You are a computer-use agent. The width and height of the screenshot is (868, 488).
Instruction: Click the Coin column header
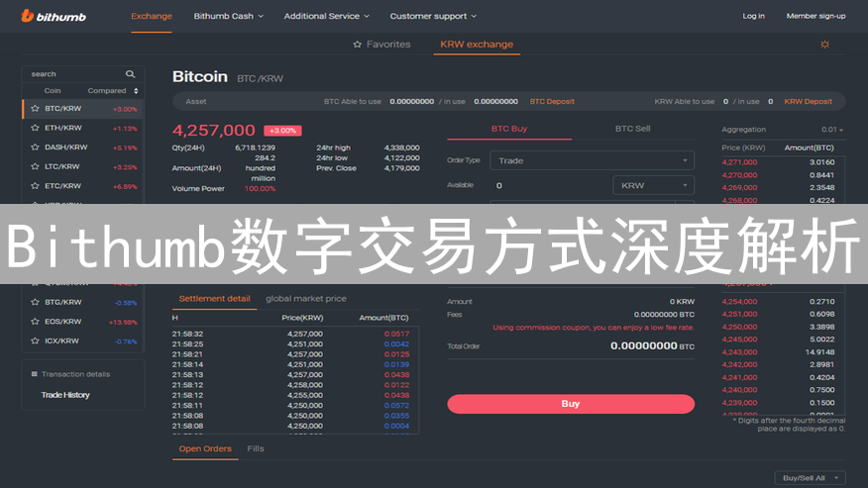click(53, 91)
